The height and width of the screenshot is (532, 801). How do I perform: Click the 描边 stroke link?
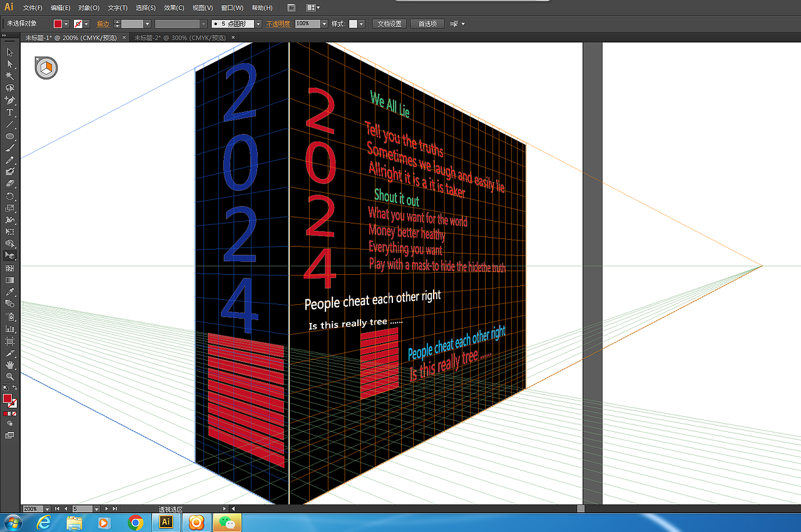[103, 24]
